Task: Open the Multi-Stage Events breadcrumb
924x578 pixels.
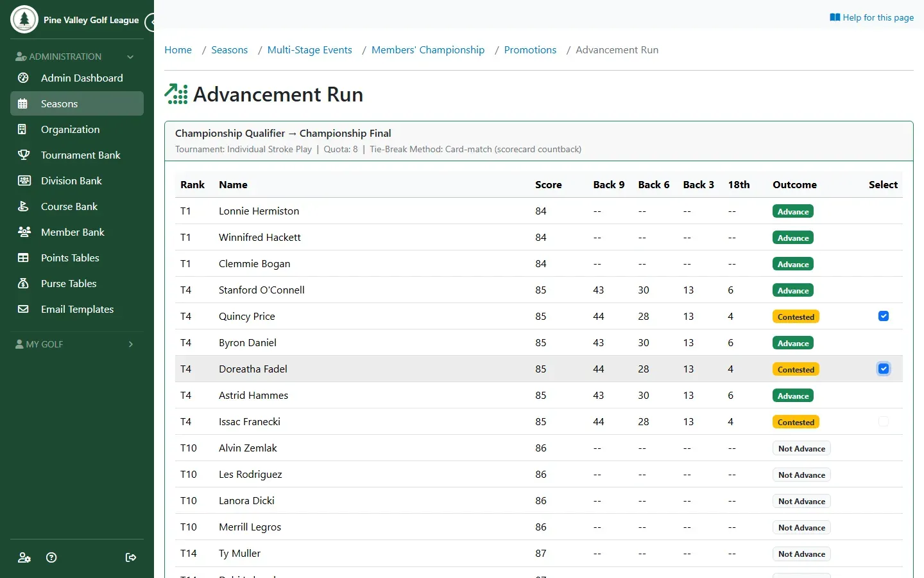Action: pyautogui.click(x=309, y=50)
